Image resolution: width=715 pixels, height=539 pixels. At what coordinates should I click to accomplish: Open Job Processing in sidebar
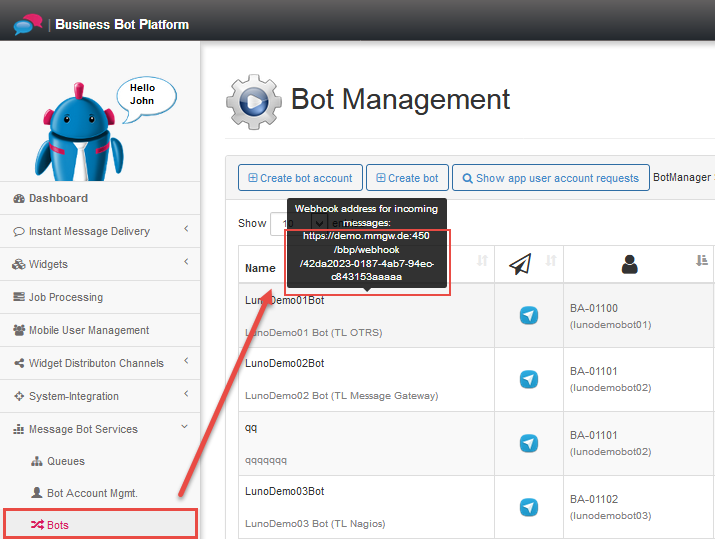(65, 297)
